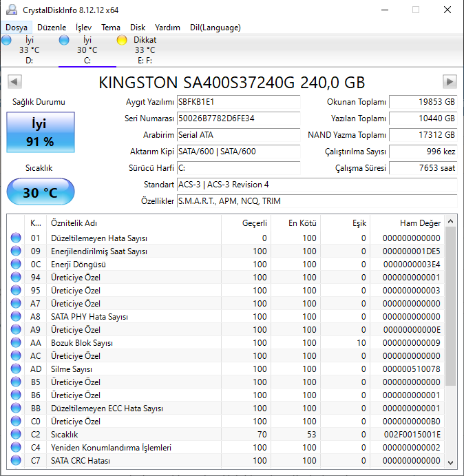Click status orb of attribute A7
464x476 pixels.
pos(16,303)
